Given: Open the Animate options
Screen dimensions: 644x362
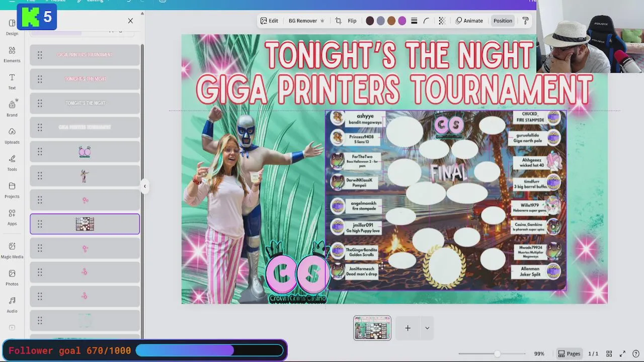Looking at the screenshot, I should click(x=469, y=21).
